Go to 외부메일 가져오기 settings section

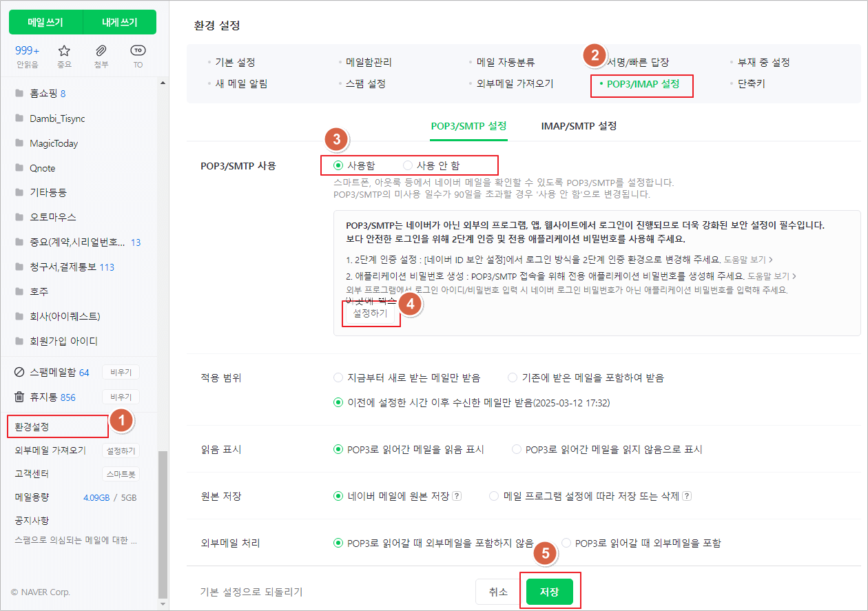515,84
